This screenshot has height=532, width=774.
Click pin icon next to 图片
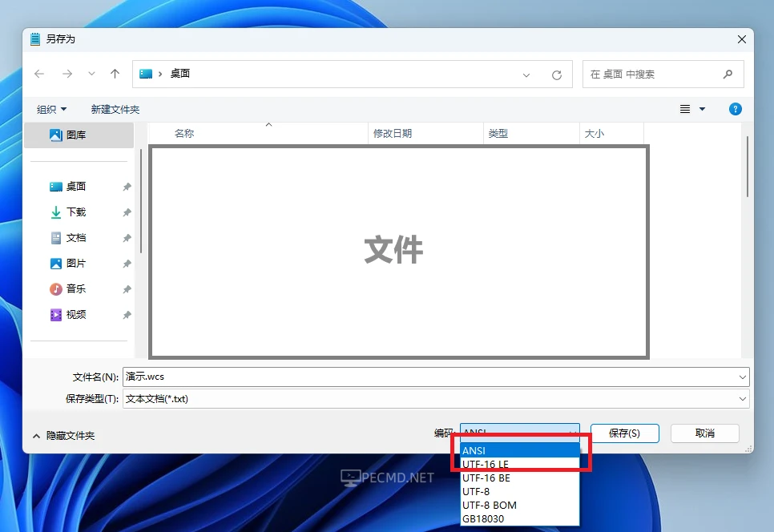click(127, 264)
